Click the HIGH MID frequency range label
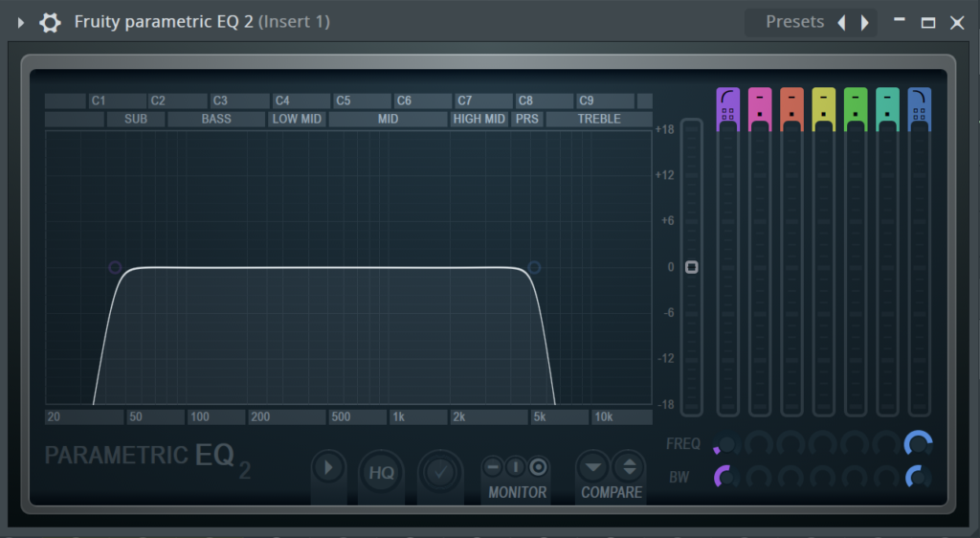This screenshot has height=538, width=980. tap(479, 119)
